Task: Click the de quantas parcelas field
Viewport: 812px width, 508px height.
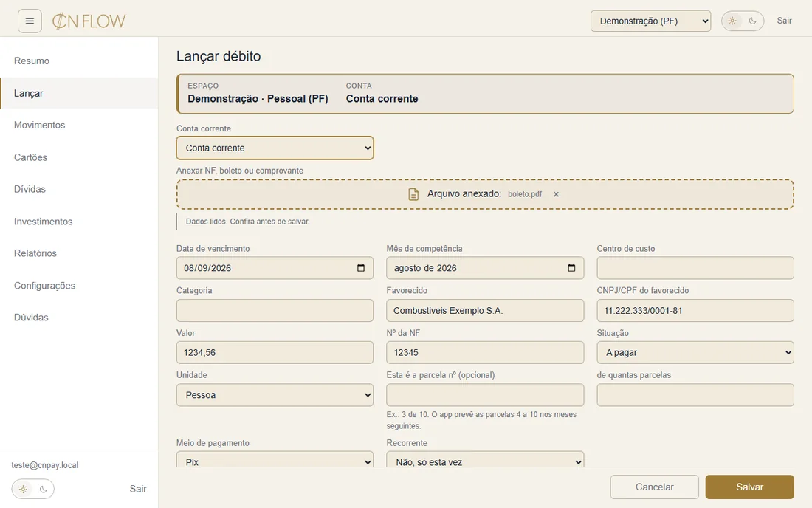Action: 695,395
